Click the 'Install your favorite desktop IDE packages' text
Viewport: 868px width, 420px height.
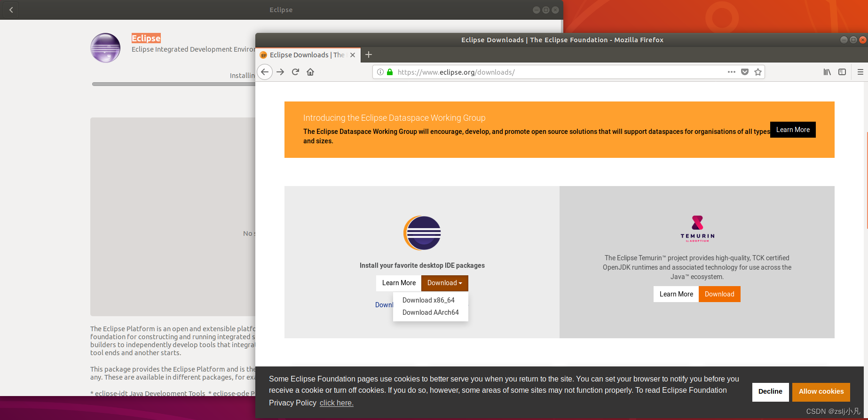[x=422, y=265]
